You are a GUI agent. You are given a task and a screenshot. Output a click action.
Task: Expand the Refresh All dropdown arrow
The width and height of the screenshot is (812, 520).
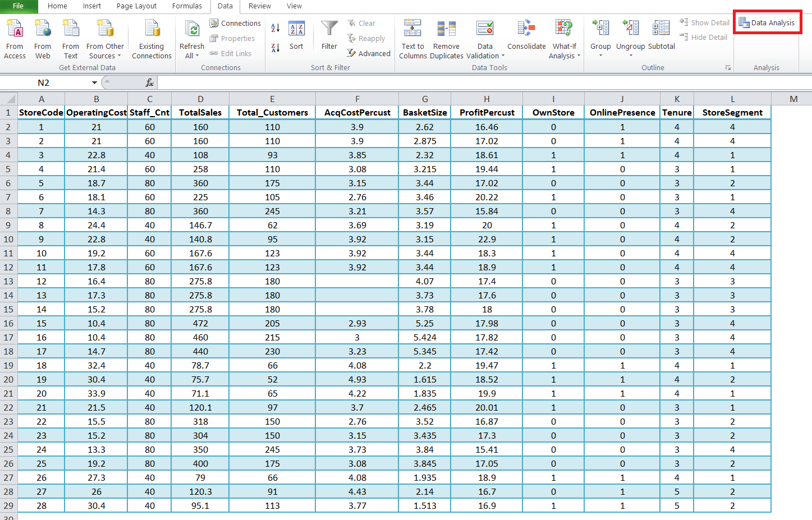[x=198, y=56]
